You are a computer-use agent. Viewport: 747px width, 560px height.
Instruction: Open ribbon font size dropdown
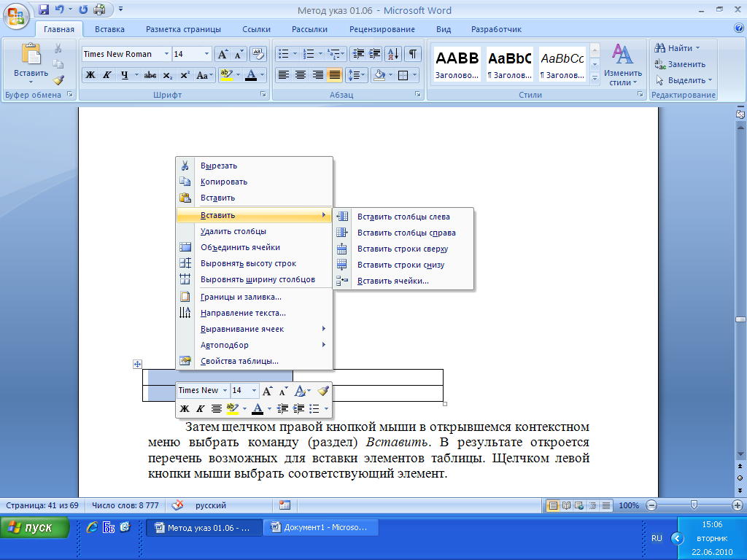click(x=206, y=54)
